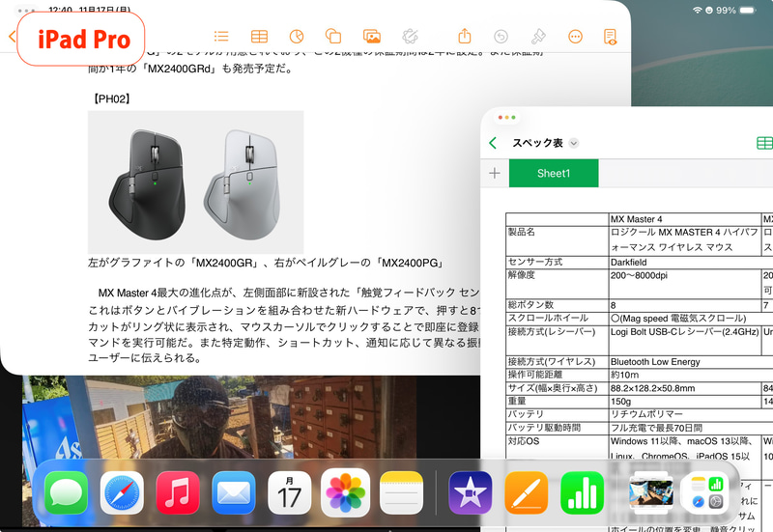Select the センサー方式 row label
773x532 pixels.
[x=558, y=263]
